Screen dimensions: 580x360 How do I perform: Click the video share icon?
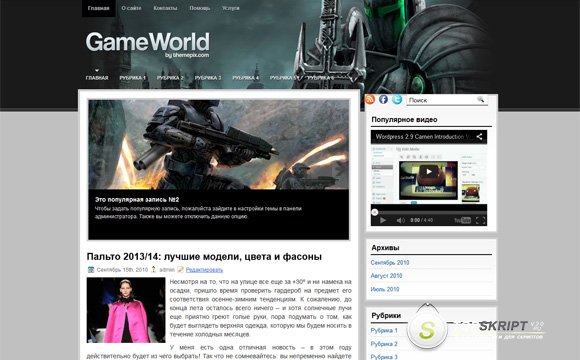coord(479,137)
